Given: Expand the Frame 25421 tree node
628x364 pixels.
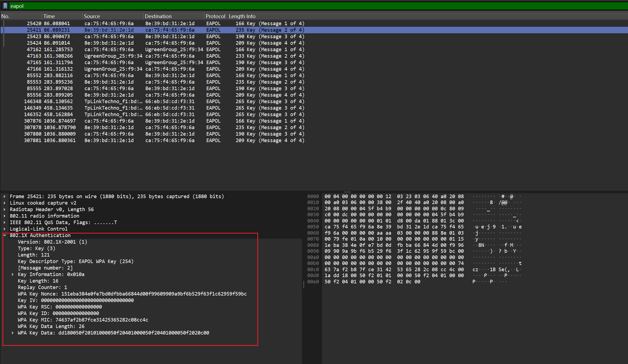Looking at the screenshot, I should (5, 196).
